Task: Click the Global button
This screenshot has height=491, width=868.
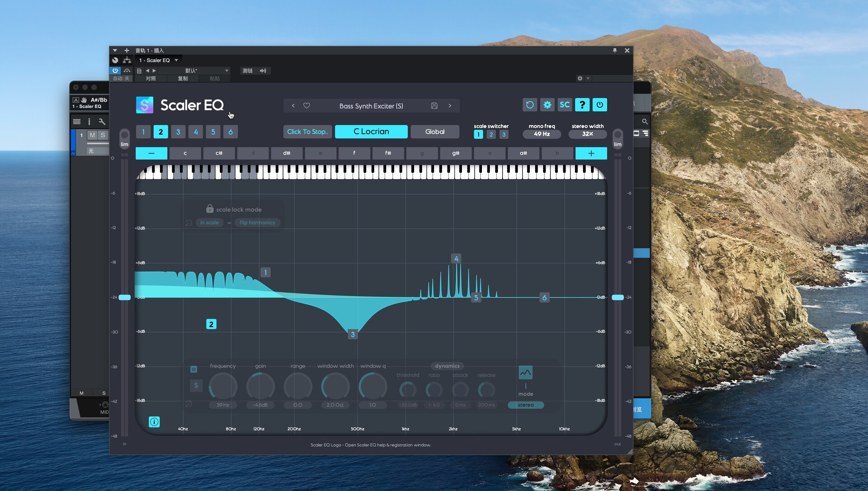Action: [x=435, y=132]
